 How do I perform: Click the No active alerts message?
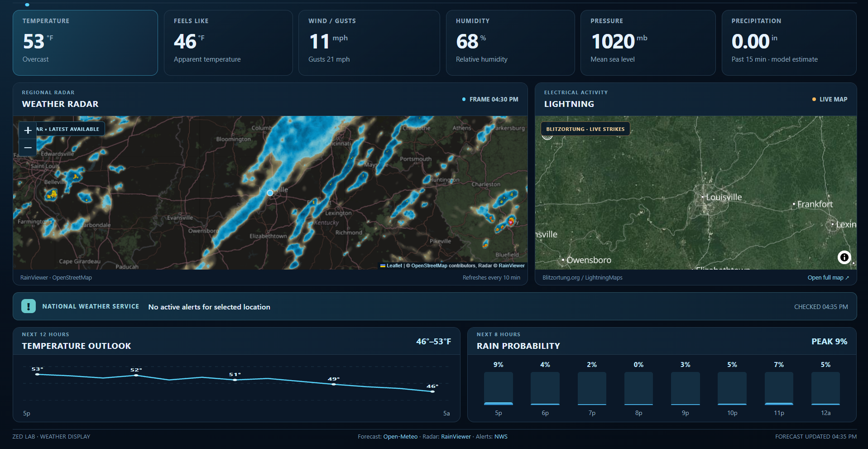209,307
